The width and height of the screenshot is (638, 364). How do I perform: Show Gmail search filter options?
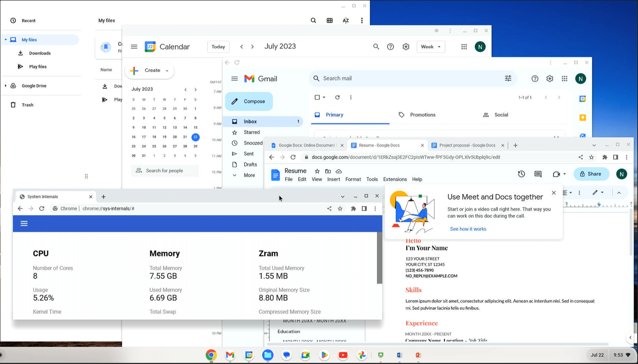508,78
